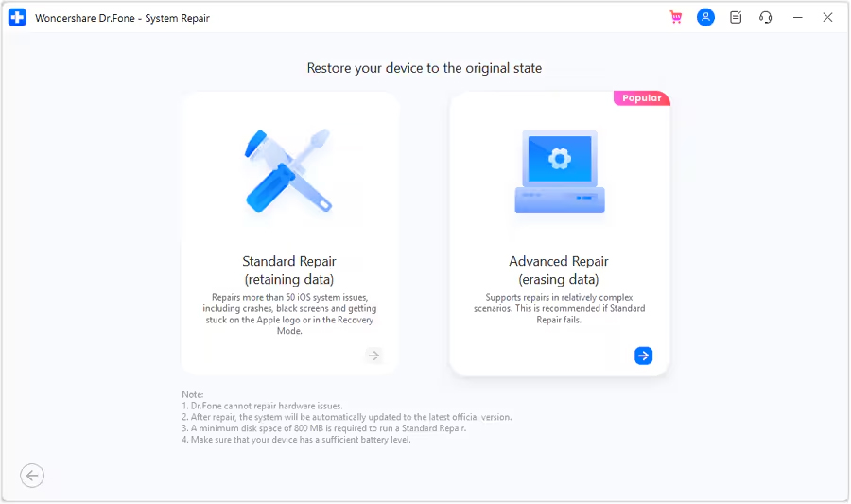Minimize the Dr.Fone window

click(798, 18)
